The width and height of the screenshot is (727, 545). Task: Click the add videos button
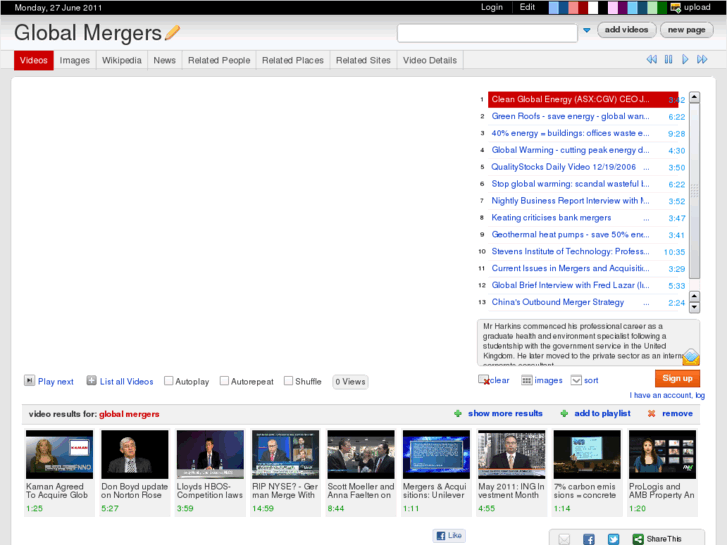click(626, 30)
